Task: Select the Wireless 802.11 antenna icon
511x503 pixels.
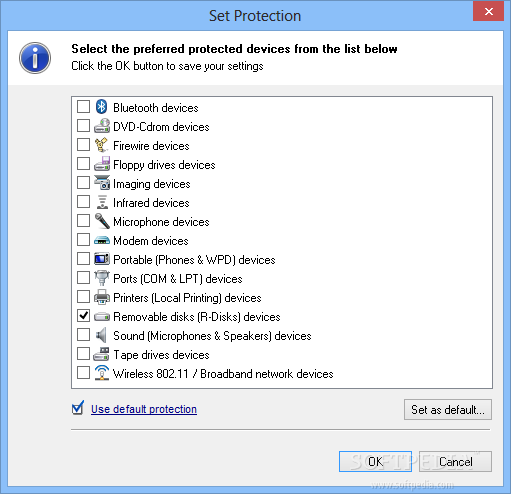Action: click(102, 373)
